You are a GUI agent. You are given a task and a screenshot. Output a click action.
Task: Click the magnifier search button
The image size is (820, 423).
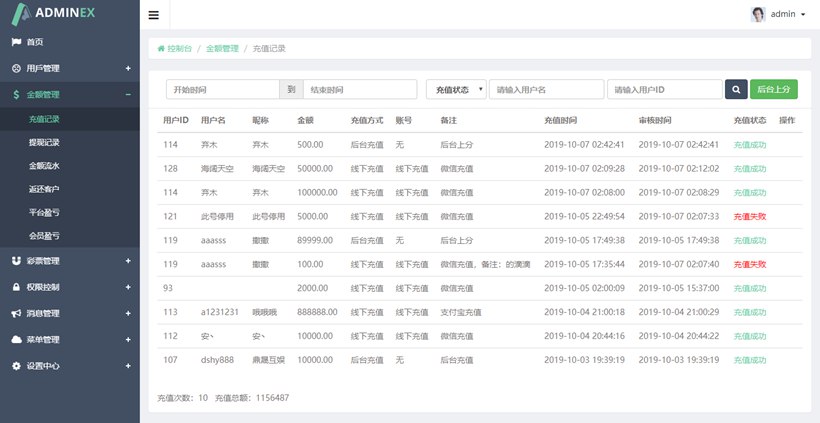(736, 89)
